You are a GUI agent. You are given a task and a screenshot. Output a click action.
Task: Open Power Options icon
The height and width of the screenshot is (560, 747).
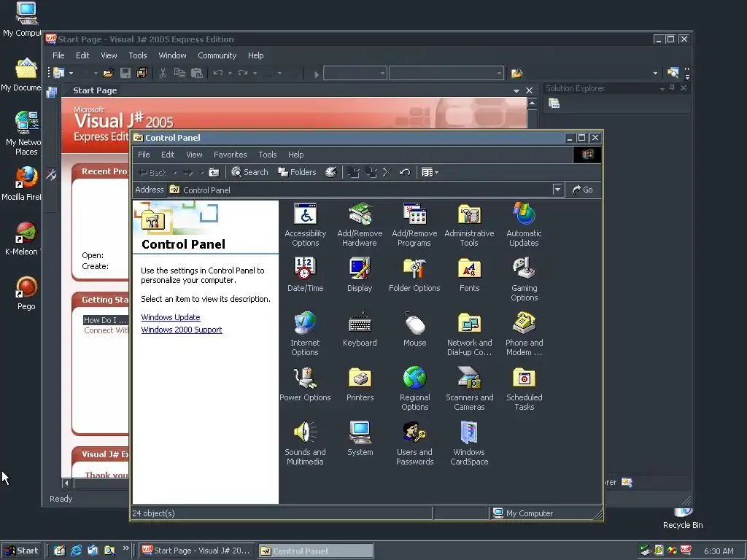coord(305,384)
